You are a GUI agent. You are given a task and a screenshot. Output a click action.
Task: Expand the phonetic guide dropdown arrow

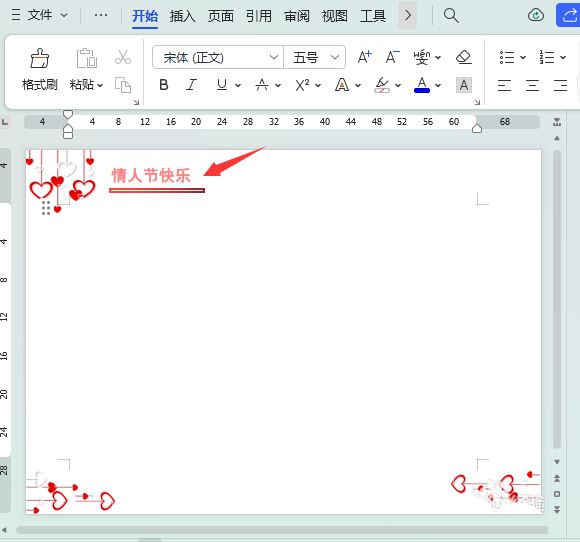[438, 57]
